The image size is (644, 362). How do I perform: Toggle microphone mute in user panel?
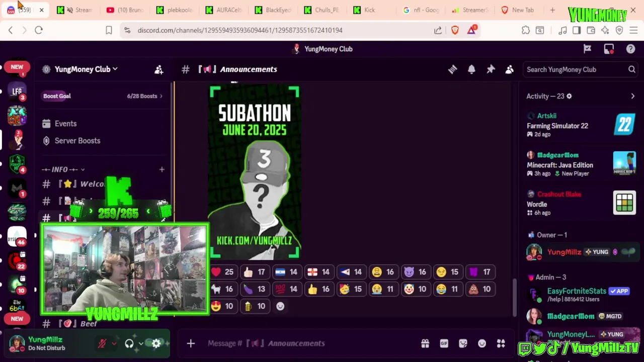pyautogui.click(x=102, y=343)
